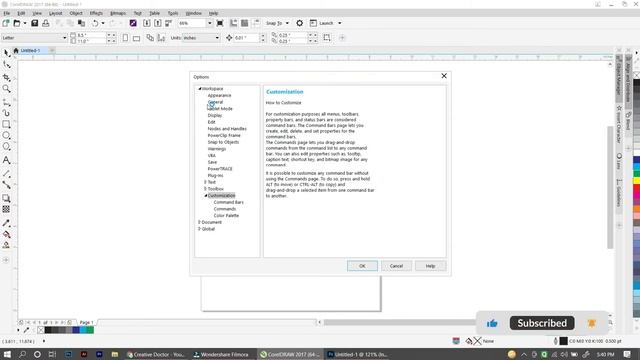Open the Windows Start button
This screenshot has height=360, width=640.
[7, 354]
